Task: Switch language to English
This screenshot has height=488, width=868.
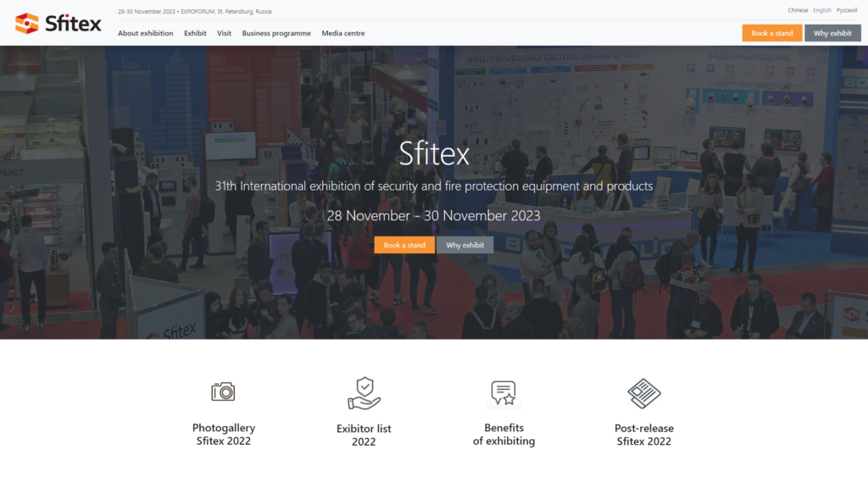Action: point(822,10)
